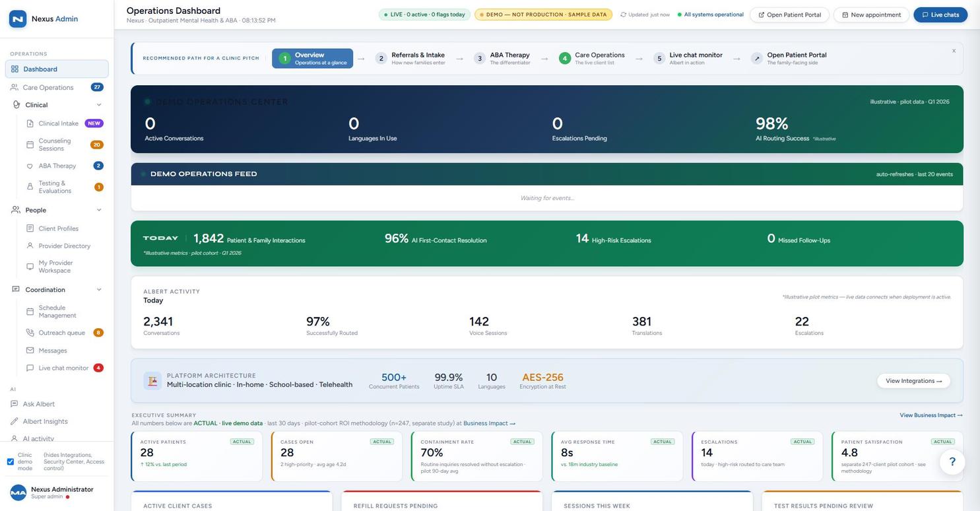Click the All systems operational status
The image size is (980, 511).
click(x=711, y=15)
